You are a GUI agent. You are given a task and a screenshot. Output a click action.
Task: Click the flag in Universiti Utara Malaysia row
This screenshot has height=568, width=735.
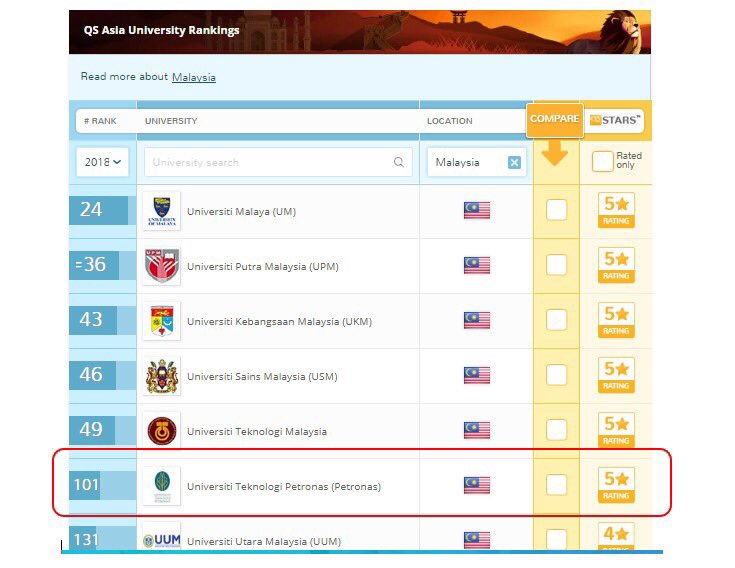tap(477, 540)
